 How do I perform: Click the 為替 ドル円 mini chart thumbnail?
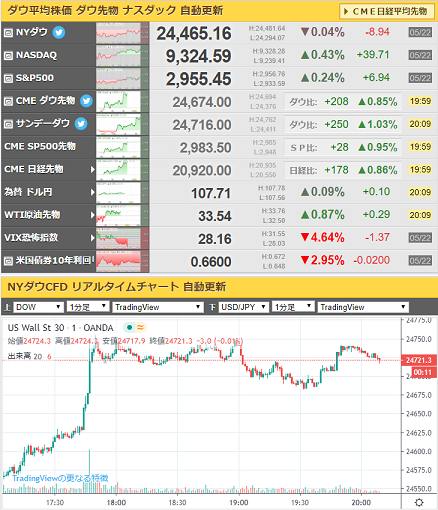[x=122, y=192]
